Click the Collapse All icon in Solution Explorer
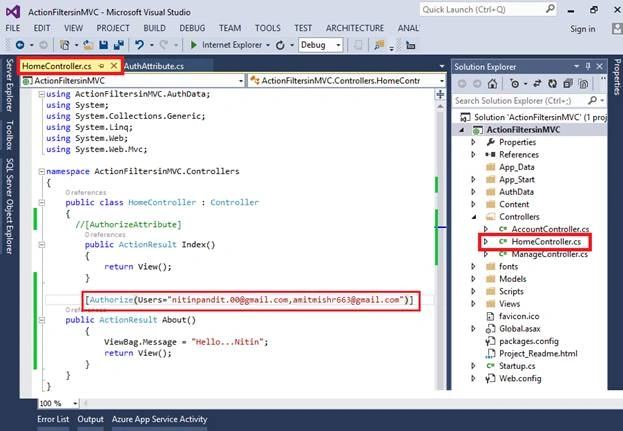This screenshot has height=431, width=623. point(568,84)
